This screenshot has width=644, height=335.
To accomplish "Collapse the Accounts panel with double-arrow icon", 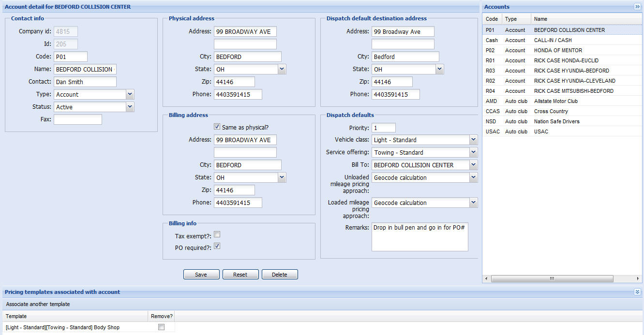I will click(637, 7).
